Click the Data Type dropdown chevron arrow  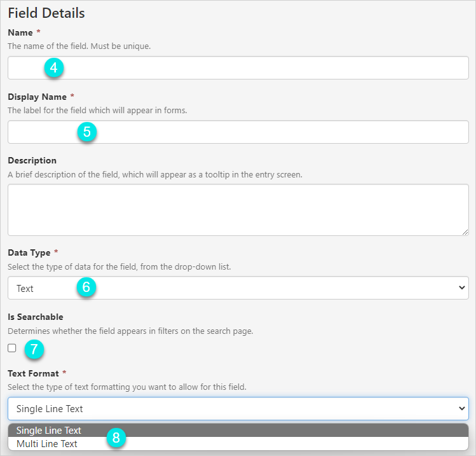point(461,288)
